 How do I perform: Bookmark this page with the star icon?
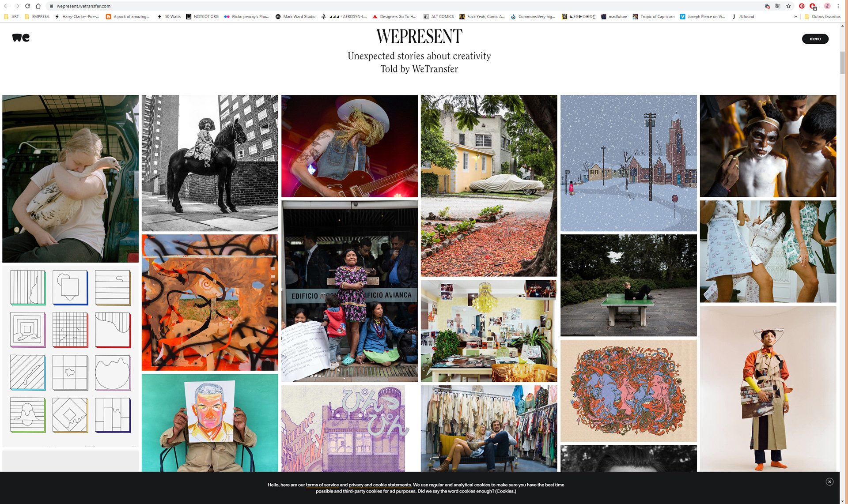[x=788, y=6]
